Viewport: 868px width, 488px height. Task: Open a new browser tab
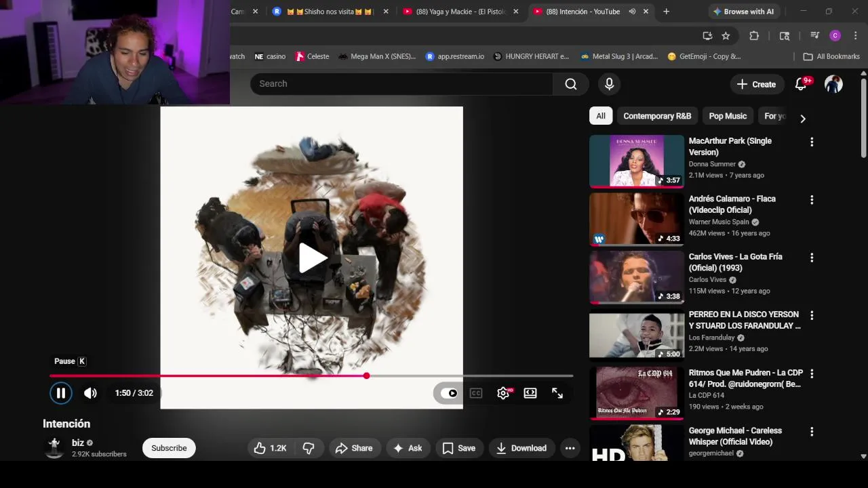(666, 12)
